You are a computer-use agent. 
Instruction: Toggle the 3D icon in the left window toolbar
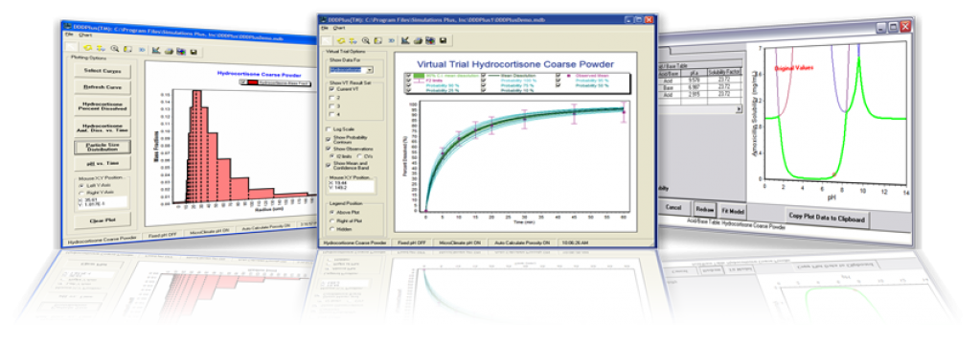(x=142, y=50)
